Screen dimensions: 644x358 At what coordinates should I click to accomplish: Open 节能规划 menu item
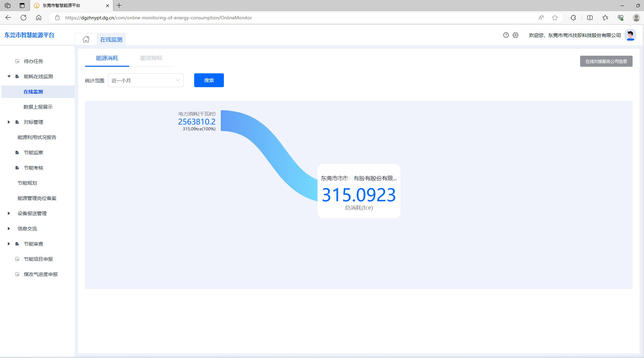(x=27, y=183)
